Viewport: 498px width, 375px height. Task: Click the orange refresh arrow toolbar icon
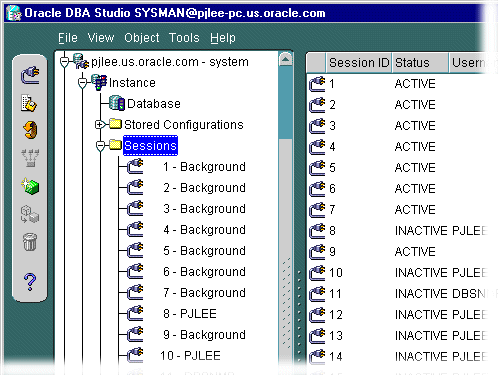coord(30,130)
